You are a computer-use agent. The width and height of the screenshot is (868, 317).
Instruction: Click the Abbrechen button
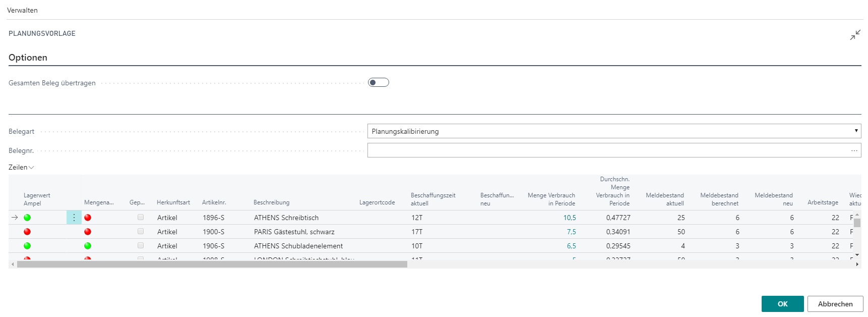click(835, 304)
